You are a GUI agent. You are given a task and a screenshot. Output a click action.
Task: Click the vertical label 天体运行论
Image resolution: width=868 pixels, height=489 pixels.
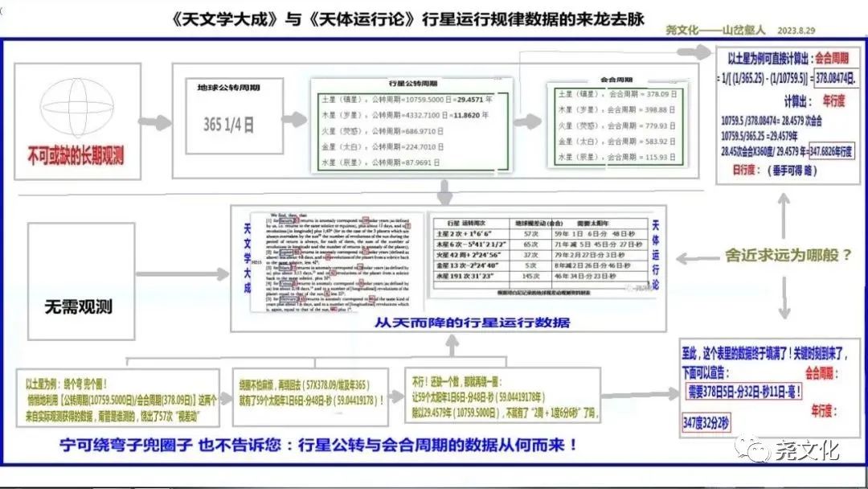656,254
